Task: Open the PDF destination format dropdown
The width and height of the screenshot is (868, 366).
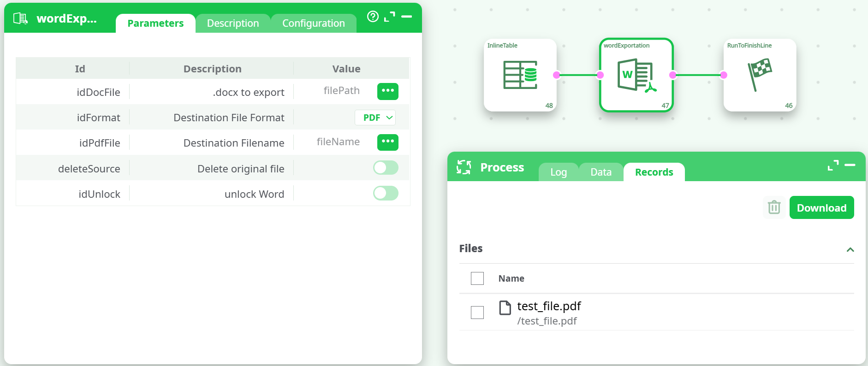Action: pyautogui.click(x=375, y=118)
